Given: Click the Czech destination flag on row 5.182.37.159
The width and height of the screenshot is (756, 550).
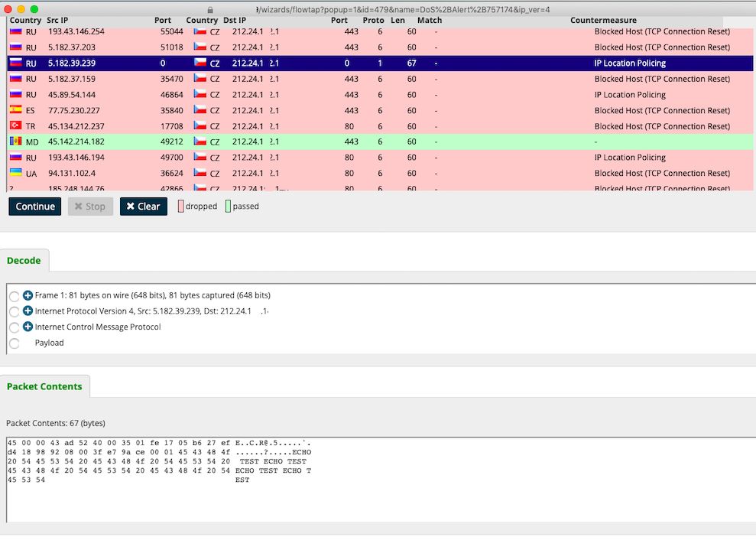Looking at the screenshot, I should 200,78.
